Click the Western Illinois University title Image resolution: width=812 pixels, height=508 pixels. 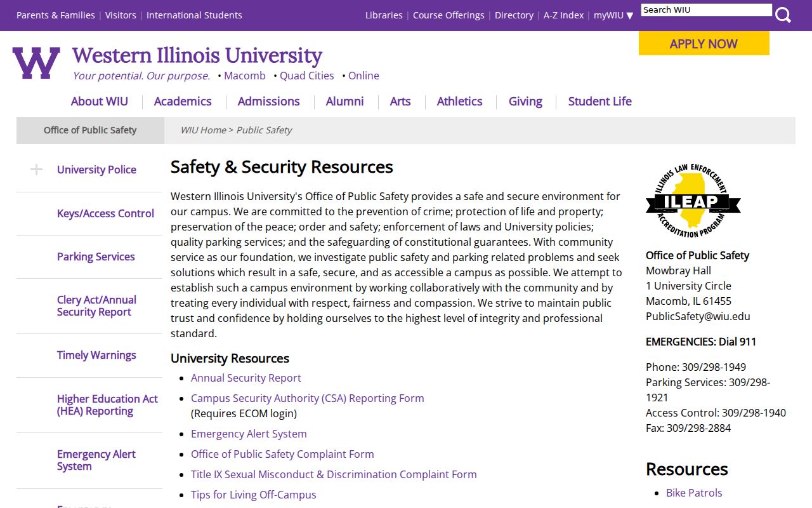click(x=197, y=55)
